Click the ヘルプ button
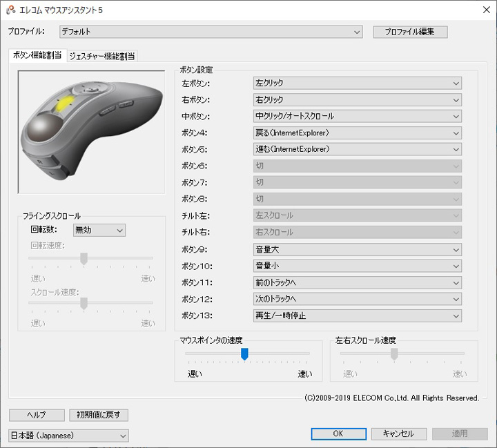The height and width of the screenshot is (448, 497). click(36, 415)
